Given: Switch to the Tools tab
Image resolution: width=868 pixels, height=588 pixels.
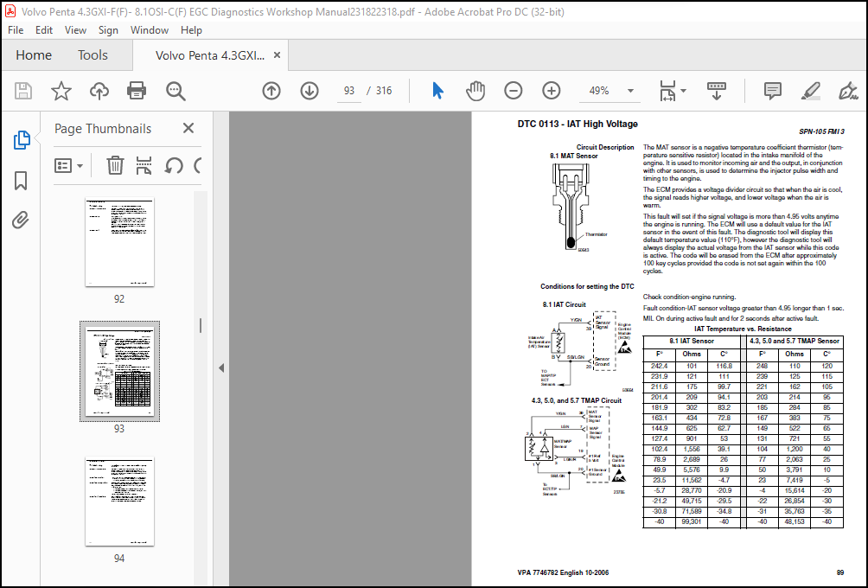Looking at the screenshot, I should (x=93, y=55).
